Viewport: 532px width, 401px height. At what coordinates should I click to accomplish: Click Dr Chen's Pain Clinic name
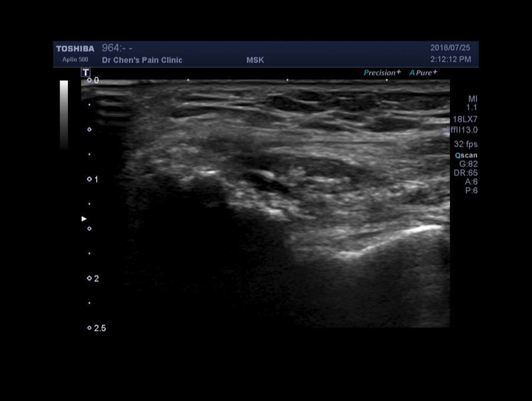142,60
